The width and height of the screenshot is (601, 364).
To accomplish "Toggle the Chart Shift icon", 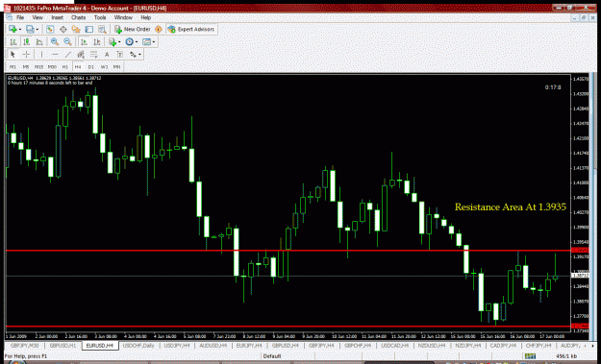I will (97, 41).
